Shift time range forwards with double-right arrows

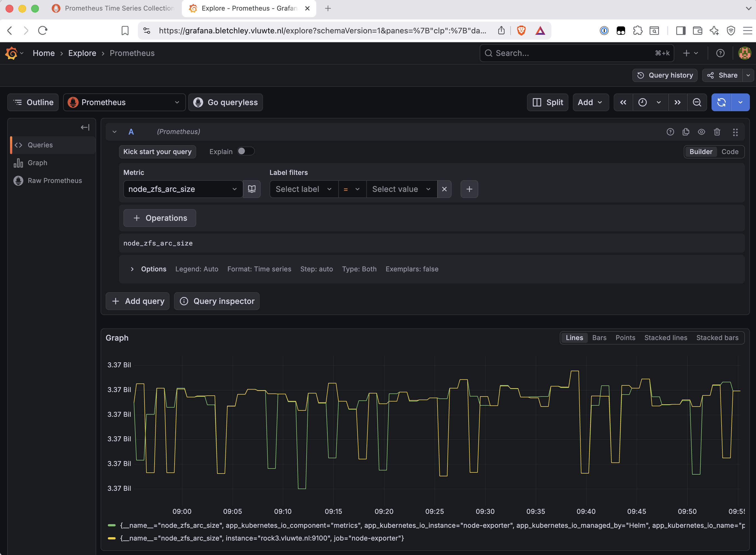click(677, 103)
